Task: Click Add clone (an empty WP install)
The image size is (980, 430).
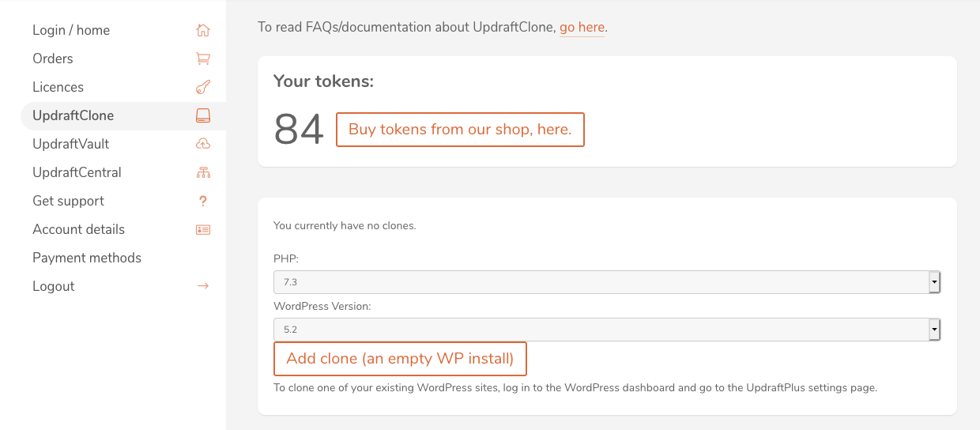Action: (x=400, y=359)
